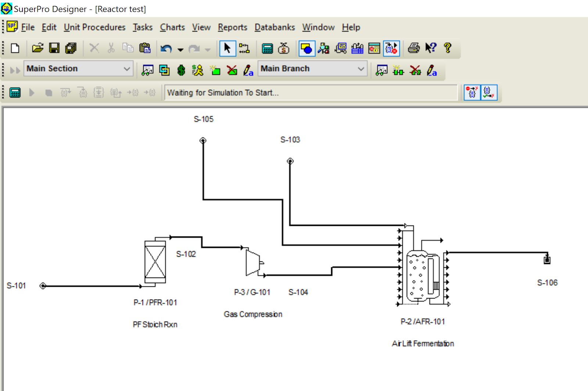
Task: Open the Tasks menu
Action: [x=143, y=27]
